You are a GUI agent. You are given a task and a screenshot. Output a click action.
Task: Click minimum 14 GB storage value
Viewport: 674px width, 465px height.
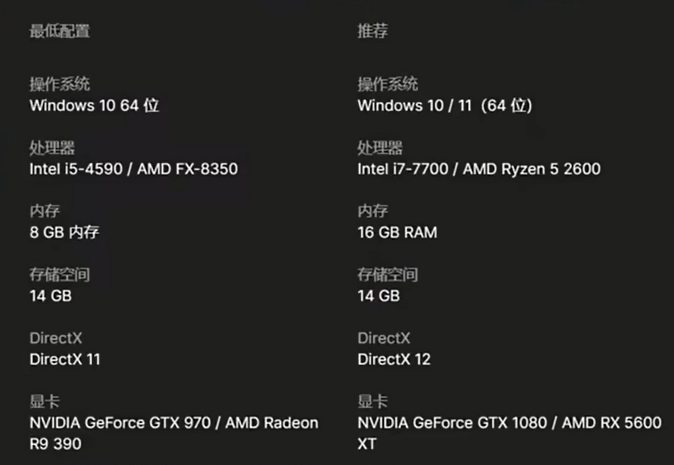click(x=51, y=296)
